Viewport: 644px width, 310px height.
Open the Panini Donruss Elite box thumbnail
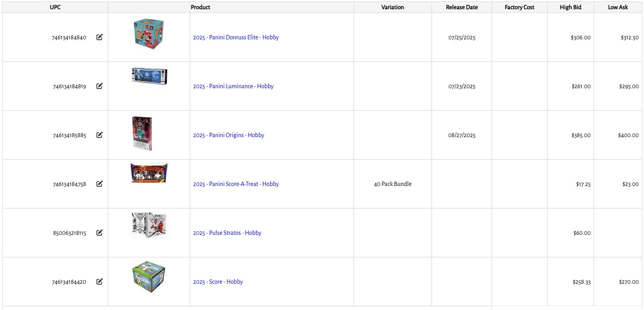point(149,34)
